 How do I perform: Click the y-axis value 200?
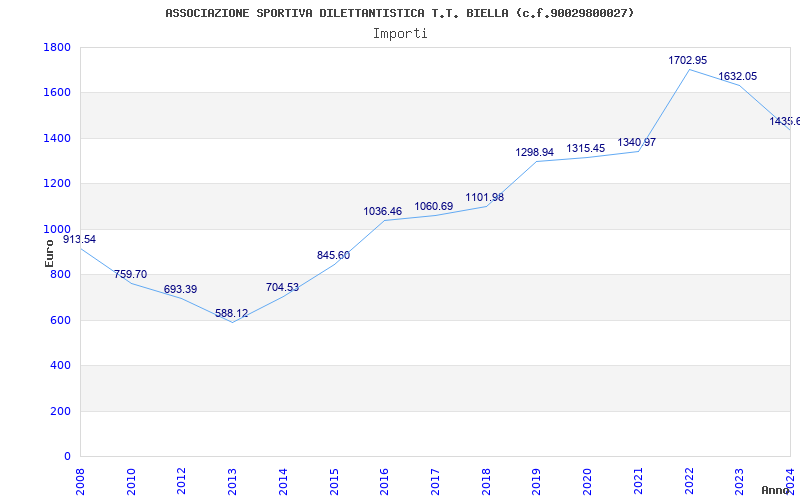[x=60, y=411]
